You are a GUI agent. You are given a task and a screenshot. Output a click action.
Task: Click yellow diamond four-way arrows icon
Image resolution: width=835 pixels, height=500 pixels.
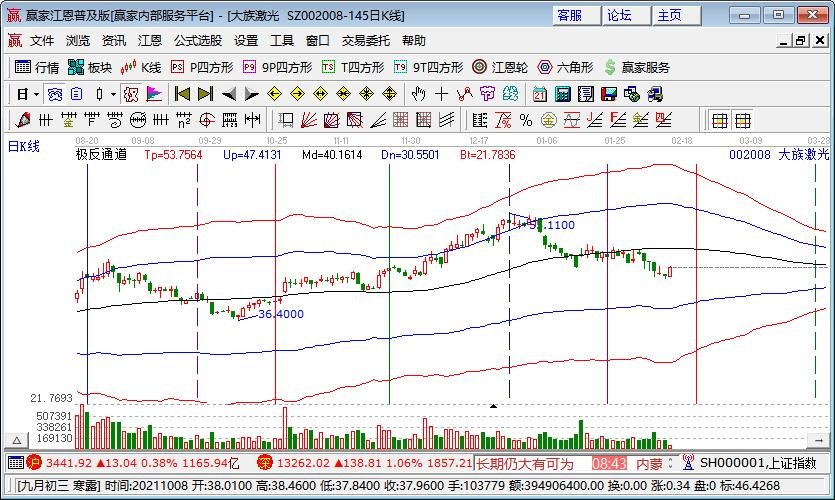pyautogui.click(x=366, y=95)
